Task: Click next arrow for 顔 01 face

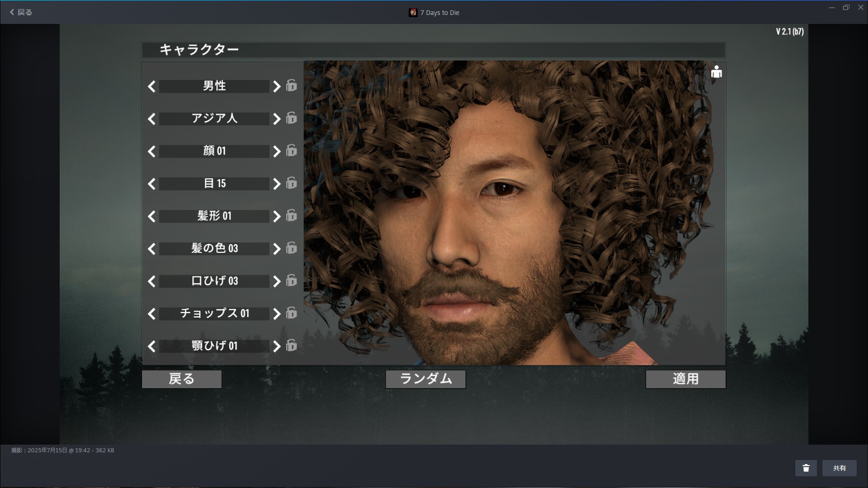Action: coord(277,151)
